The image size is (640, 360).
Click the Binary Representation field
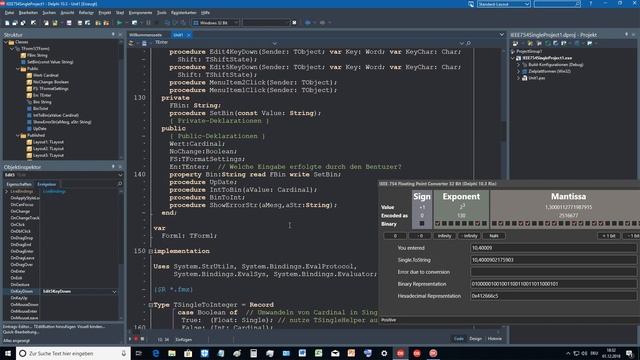[553, 284]
